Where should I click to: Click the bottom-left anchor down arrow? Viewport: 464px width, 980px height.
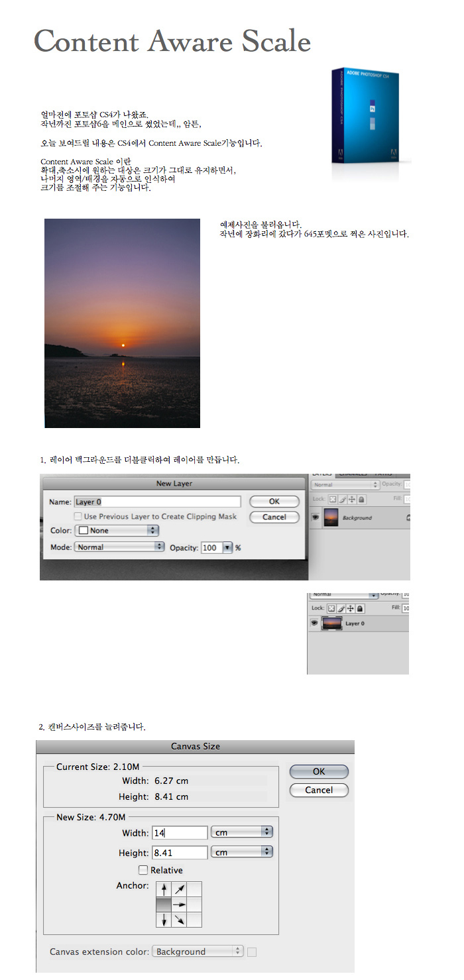[x=163, y=920]
